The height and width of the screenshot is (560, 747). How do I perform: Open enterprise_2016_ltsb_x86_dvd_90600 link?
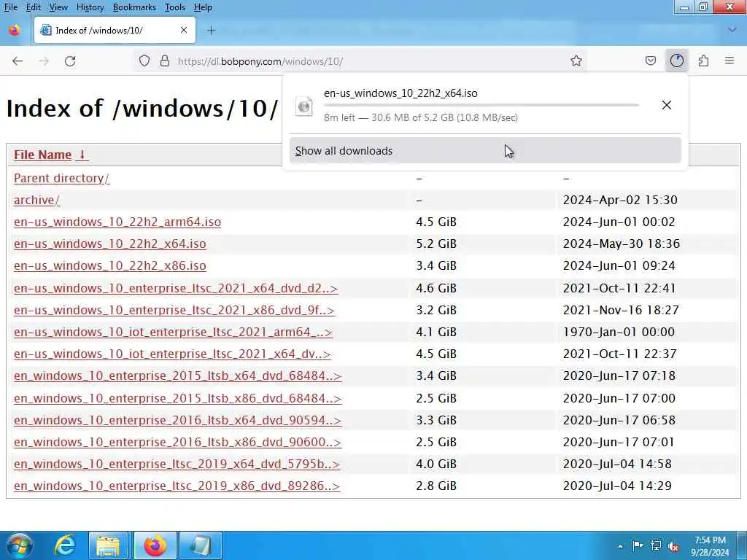[x=178, y=442]
